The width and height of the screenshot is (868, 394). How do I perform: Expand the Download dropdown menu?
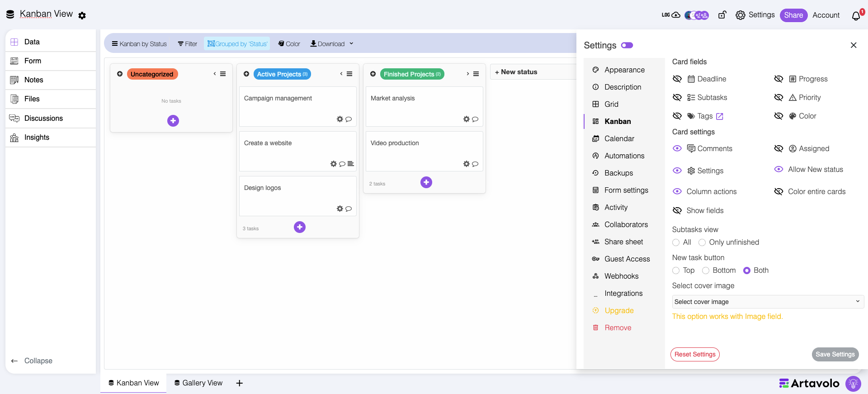(351, 44)
